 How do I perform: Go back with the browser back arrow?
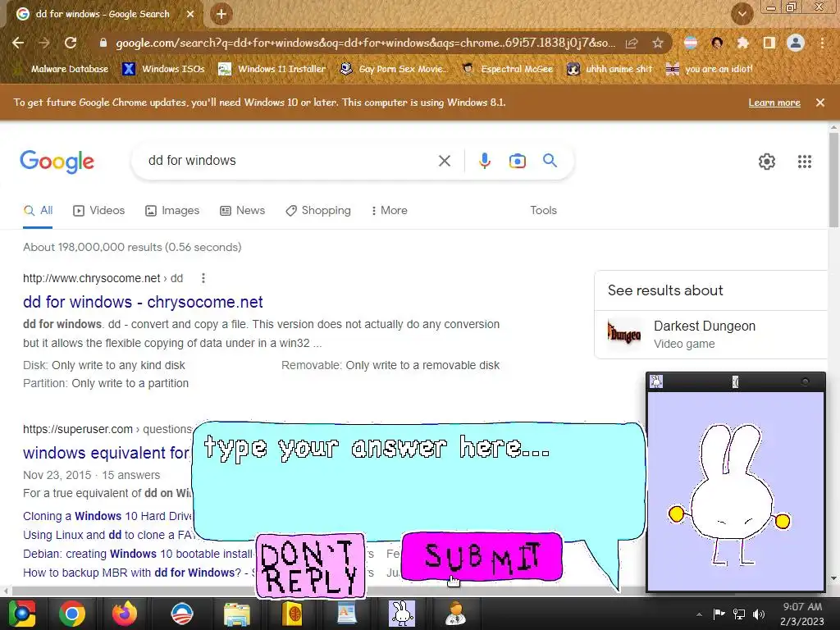18,43
